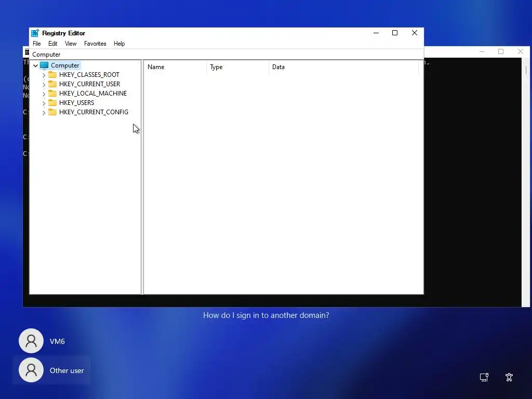Close the command prompt window behind
The height and width of the screenshot is (399, 532).
point(521,51)
